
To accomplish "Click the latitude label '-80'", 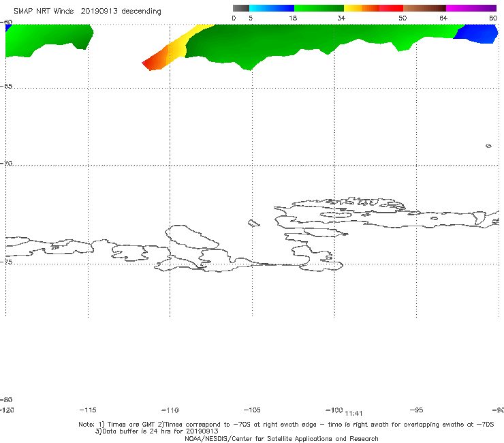I will click(6, 399).
